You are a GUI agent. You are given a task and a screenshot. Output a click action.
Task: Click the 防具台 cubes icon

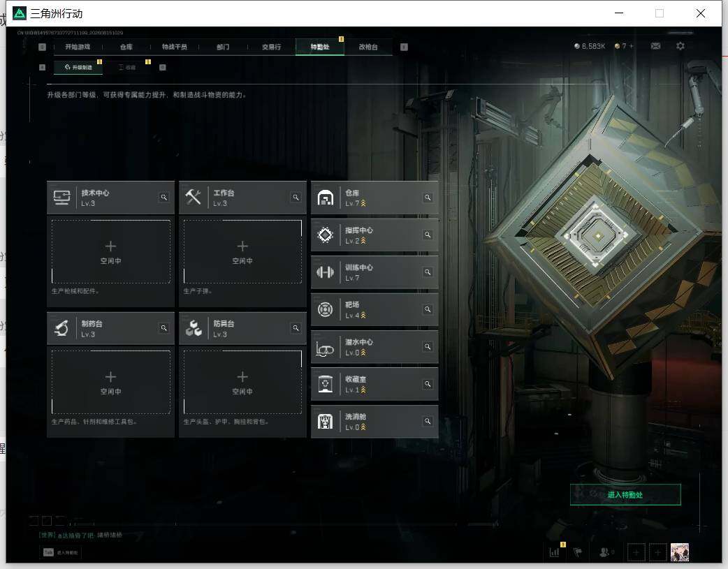coord(194,328)
